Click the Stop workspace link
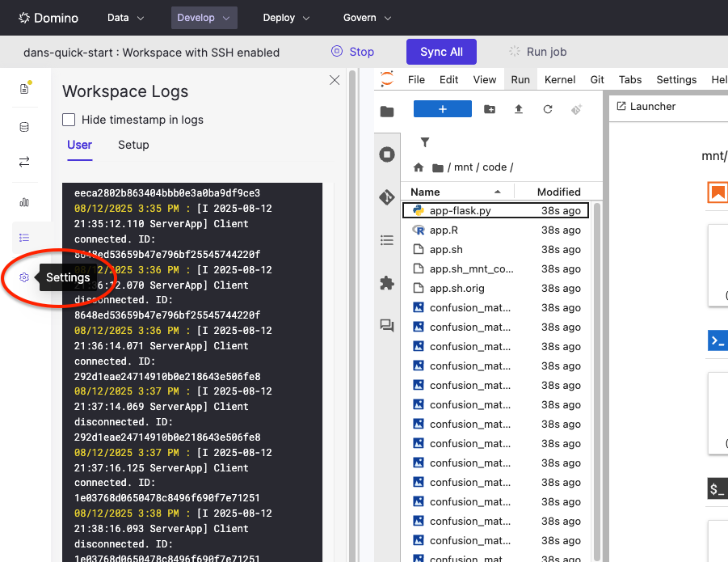 pyautogui.click(x=362, y=52)
